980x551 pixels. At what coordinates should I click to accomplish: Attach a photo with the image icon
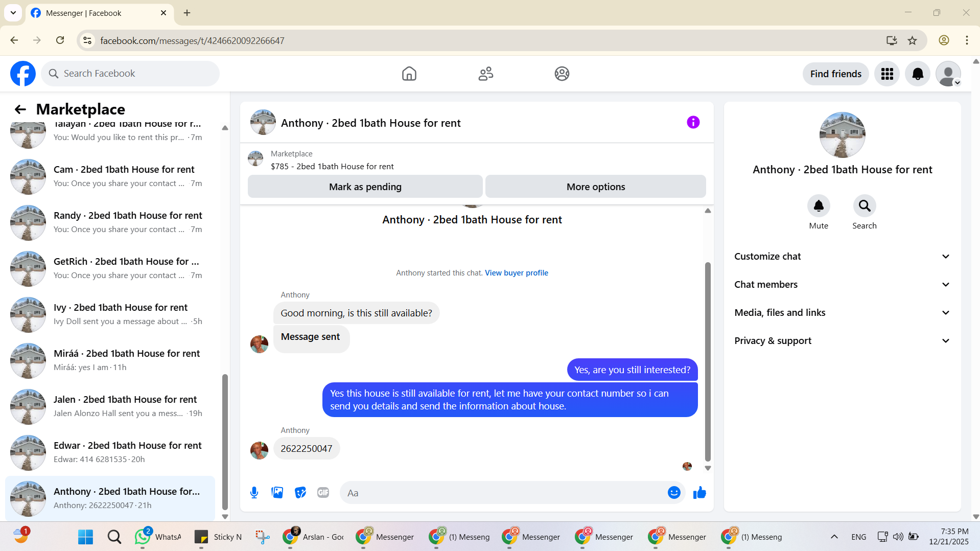[x=277, y=493]
